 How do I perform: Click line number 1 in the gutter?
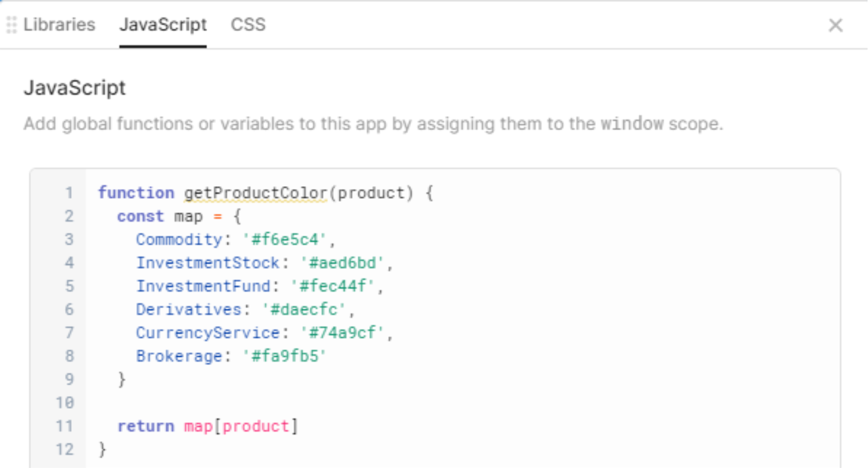coord(69,193)
